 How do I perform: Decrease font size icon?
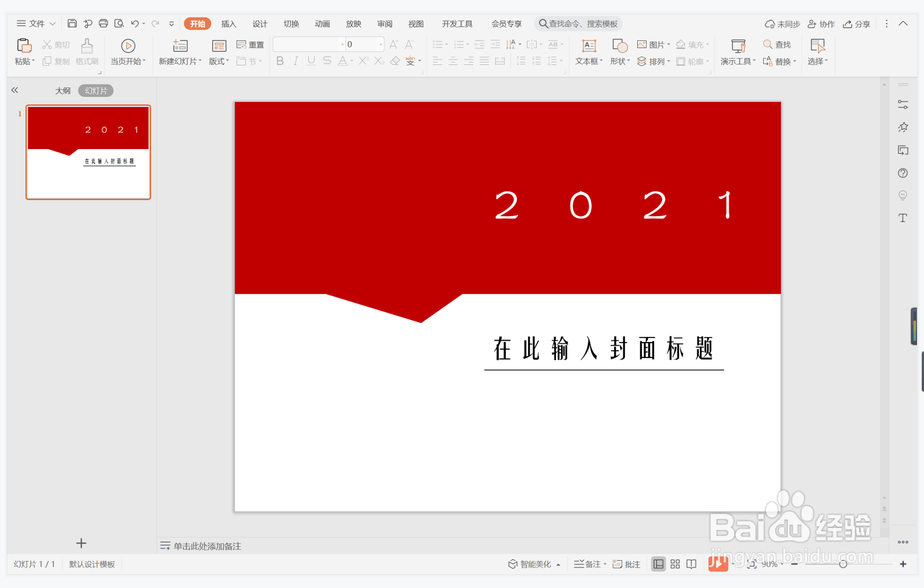point(409,44)
